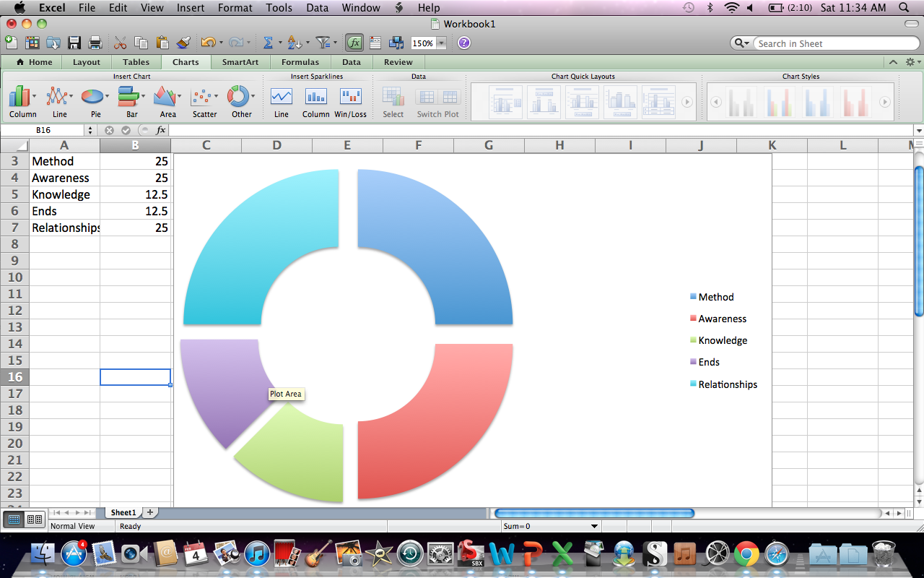The image size is (924, 578).
Task: Add a new sheet with the plus button
Action: (x=150, y=512)
